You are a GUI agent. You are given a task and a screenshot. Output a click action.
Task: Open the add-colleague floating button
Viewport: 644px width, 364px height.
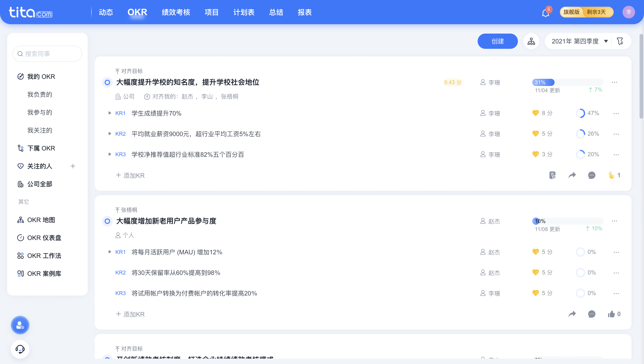point(20,325)
